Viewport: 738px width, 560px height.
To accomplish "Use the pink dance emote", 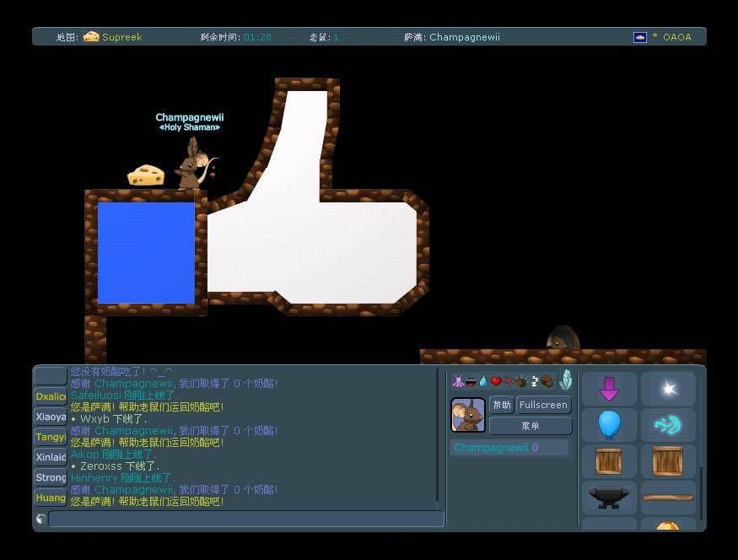I will tap(458, 381).
